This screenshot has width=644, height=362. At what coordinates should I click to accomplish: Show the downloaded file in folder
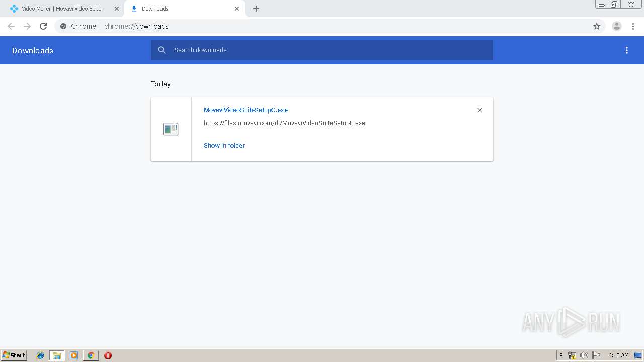[x=224, y=145]
